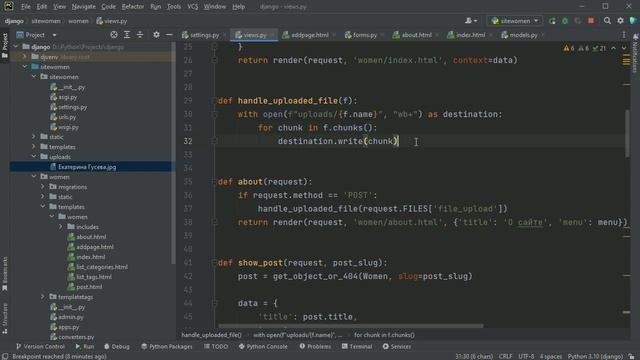Change line separator CRLF in status bar
Viewport: 640px width, 360px height.
(x=505, y=356)
